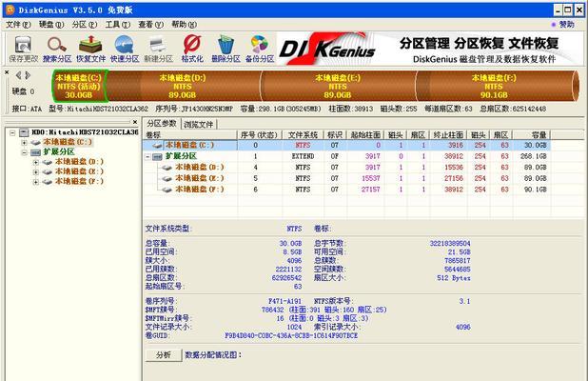Collapse 扩展分区 row in partition table
588x381 pixels.
coord(147,156)
